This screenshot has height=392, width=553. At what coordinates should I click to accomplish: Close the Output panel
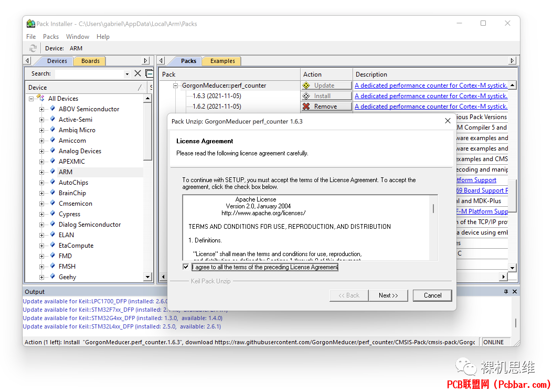point(515,291)
